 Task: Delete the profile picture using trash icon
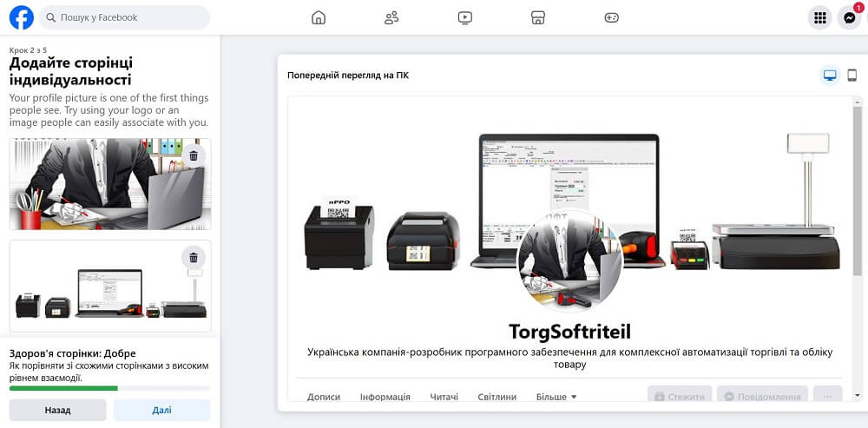pos(194,156)
